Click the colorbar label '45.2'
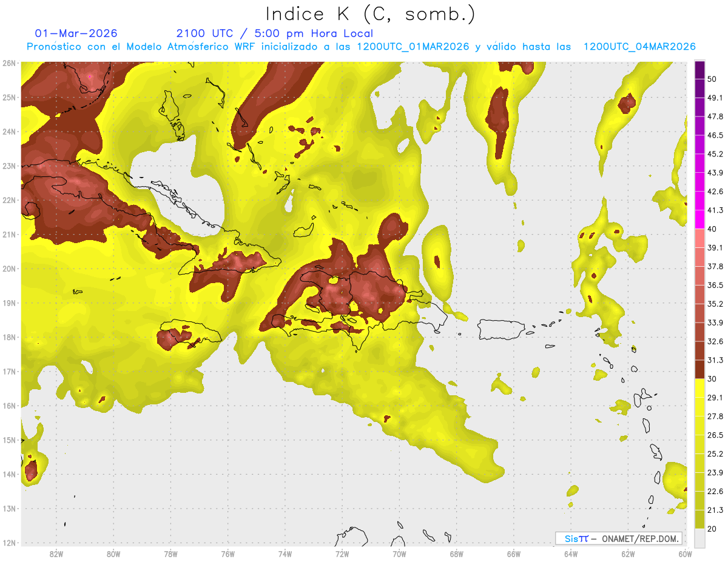 [x=715, y=154]
